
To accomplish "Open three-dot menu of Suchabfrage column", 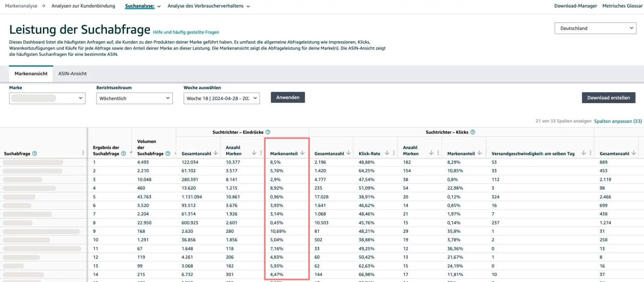I will pos(83,153).
